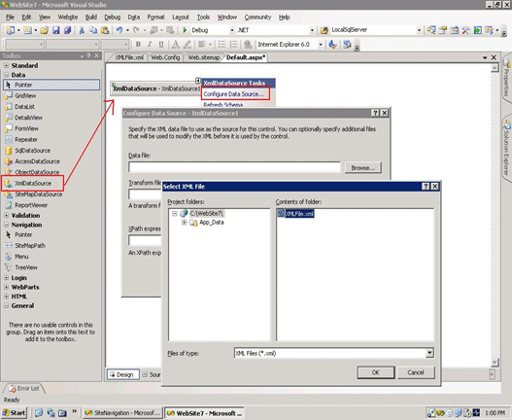Toggle Italic formatting button

coord(150,45)
